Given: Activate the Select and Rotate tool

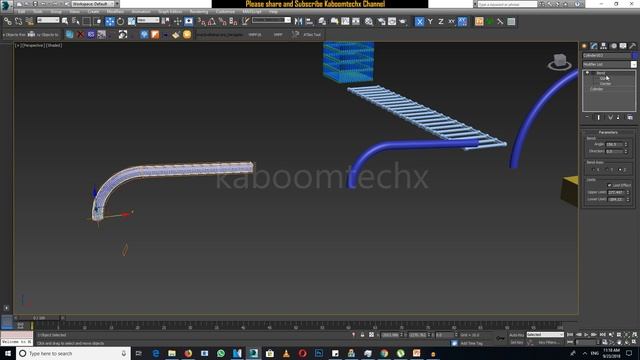Looking at the screenshot, I should point(120,21).
